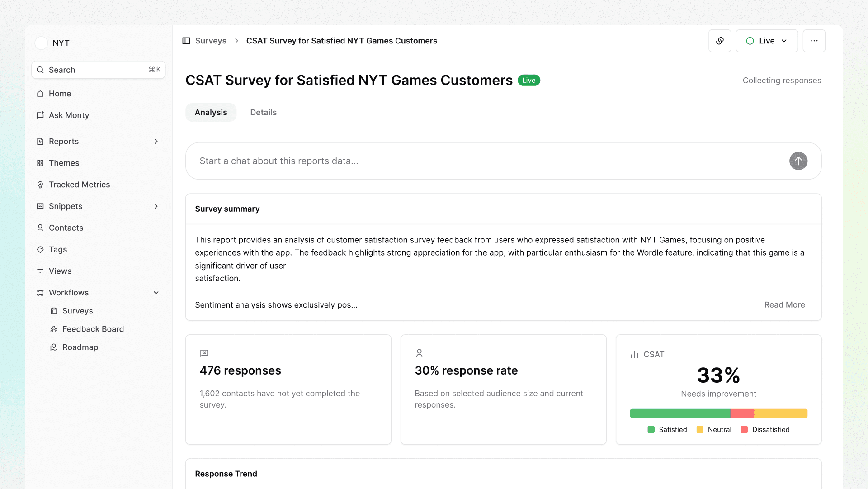This screenshot has height=489, width=868.
Task: Click Read More in survey summary
Action: click(784, 305)
